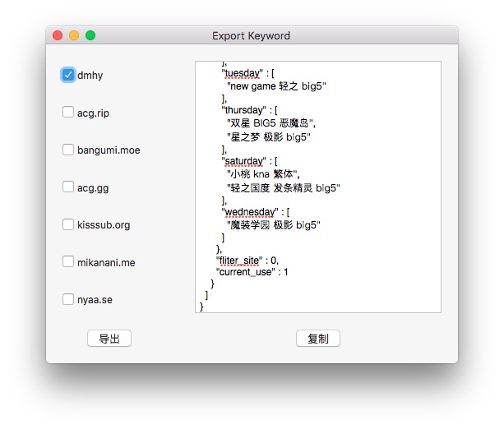Click the "wednesday" key text
Viewport: 504px width, 429px height.
(x=250, y=212)
